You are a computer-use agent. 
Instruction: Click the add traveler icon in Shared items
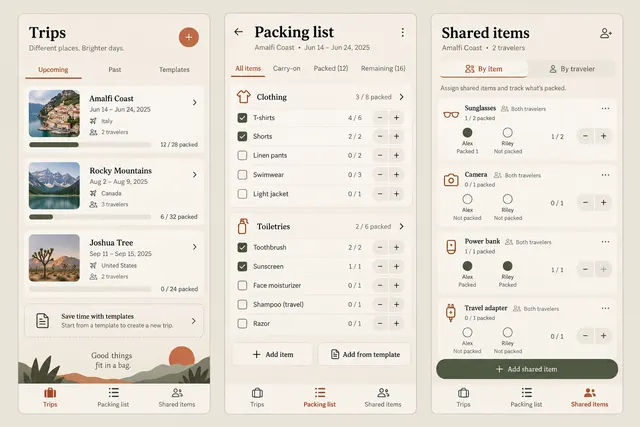(x=606, y=33)
